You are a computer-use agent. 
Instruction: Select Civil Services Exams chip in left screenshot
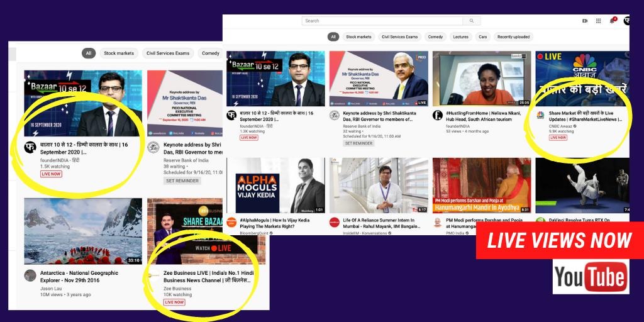[x=168, y=53]
